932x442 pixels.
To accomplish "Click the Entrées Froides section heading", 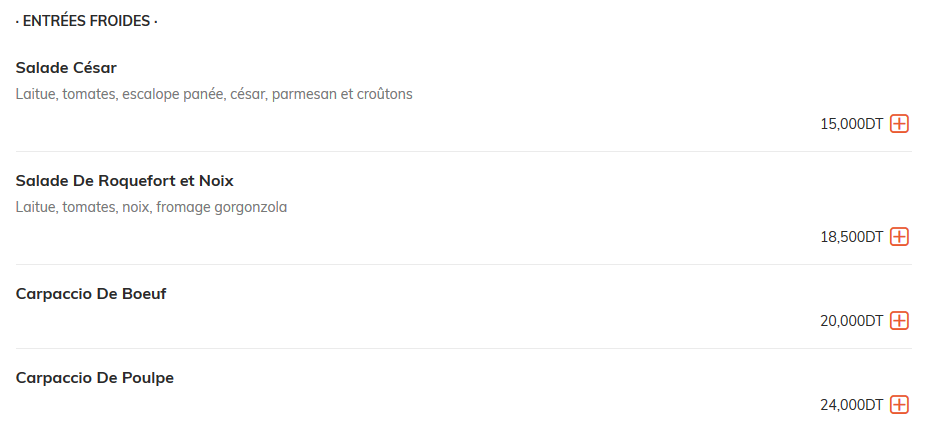I will (87, 21).
